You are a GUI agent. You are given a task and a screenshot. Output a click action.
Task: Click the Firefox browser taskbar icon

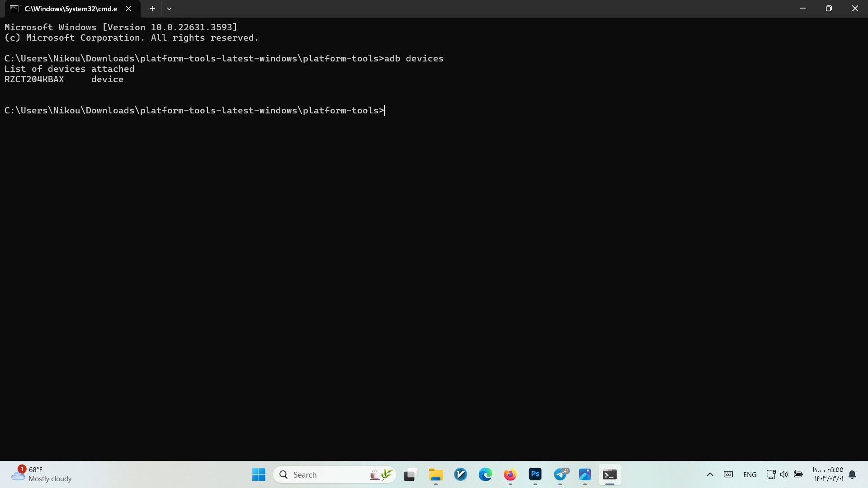coord(509,474)
